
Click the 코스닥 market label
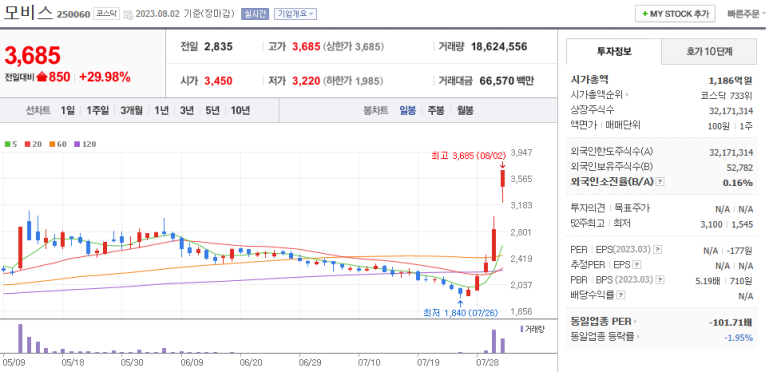pyautogui.click(x=106, y=14)
